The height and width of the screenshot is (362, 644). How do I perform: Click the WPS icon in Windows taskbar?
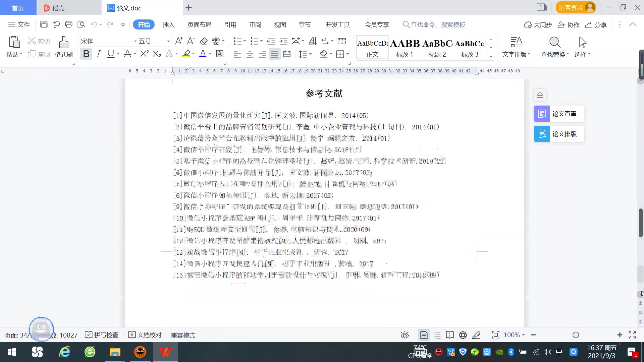tap(165, 352)
